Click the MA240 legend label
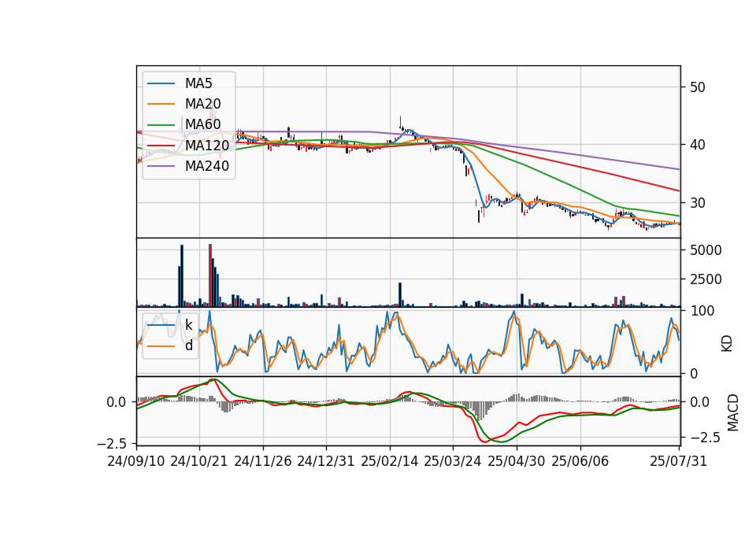 point(207,166)
